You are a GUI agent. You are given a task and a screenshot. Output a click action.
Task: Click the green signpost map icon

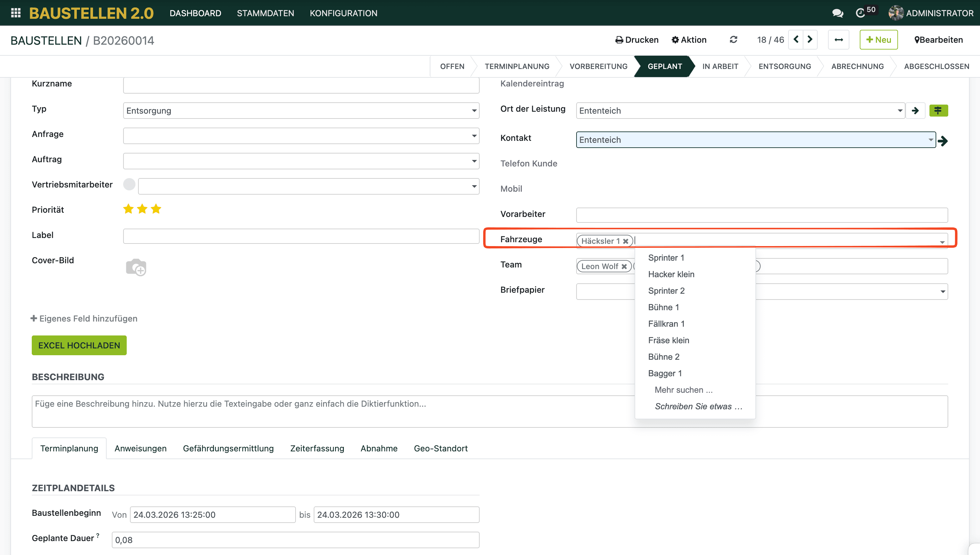(938, 110)
